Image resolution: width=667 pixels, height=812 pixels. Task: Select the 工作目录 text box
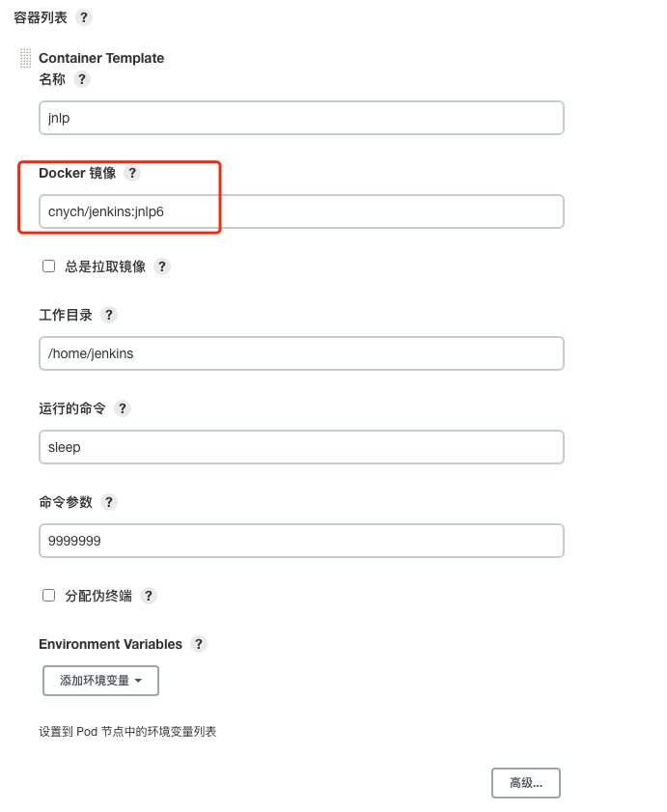(x=301, y=353)
